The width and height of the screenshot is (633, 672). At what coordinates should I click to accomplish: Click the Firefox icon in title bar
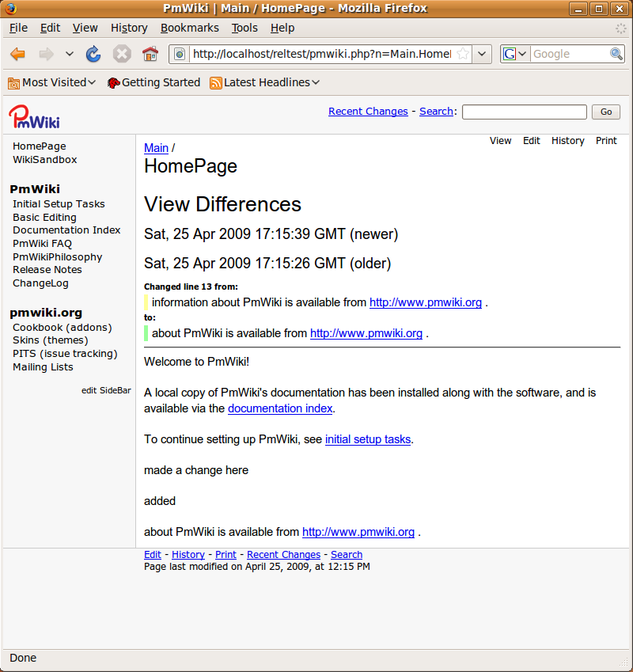tap(10, 8)
